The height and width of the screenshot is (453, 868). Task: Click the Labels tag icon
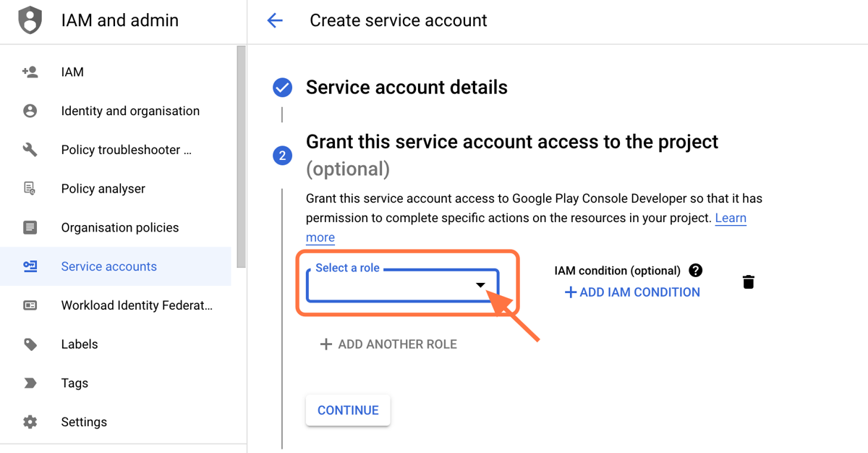click(30, 344)
